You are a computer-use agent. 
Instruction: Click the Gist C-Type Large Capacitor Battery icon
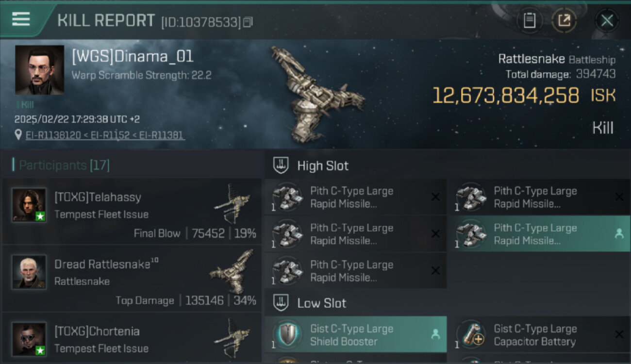coord(471,335)
